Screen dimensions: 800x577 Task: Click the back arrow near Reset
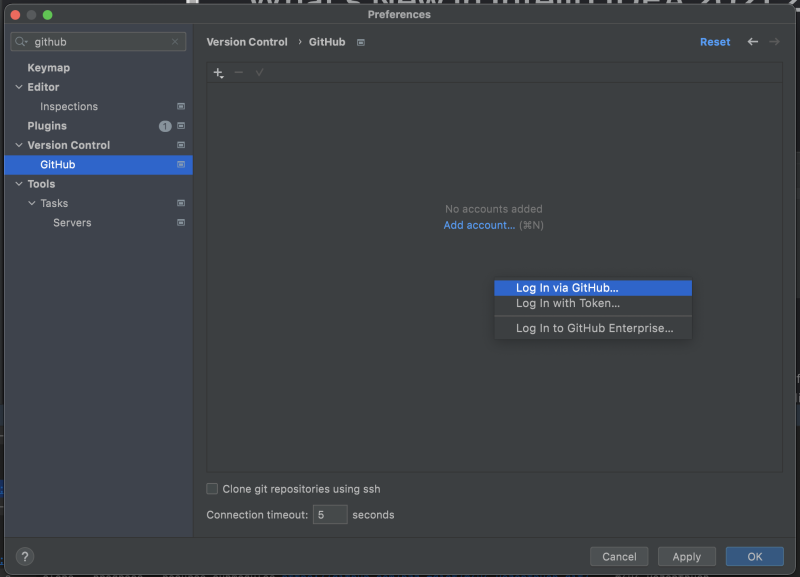[750, 42]
